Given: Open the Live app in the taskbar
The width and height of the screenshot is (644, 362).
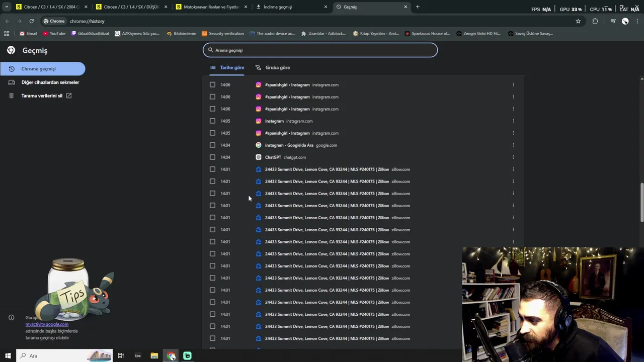Looking at the screenshot, I should pyautogui.click(x=137, y=355).
